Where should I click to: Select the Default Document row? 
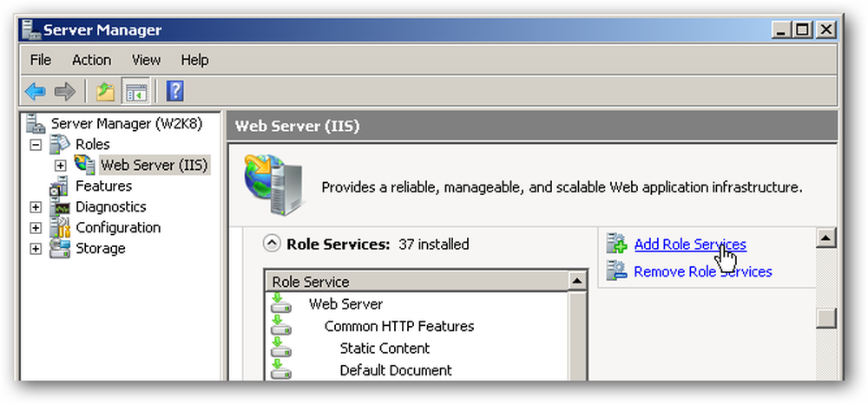(417, 369)
